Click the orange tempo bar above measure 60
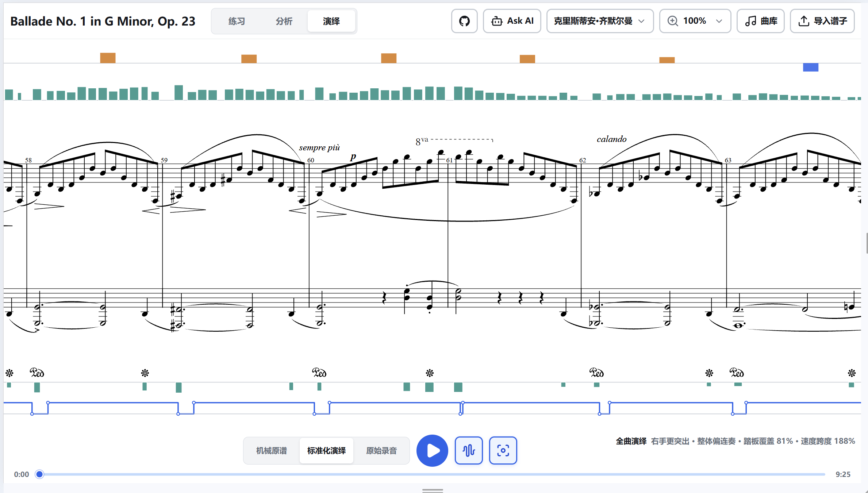The image size is (868, 493). point(389,58)
